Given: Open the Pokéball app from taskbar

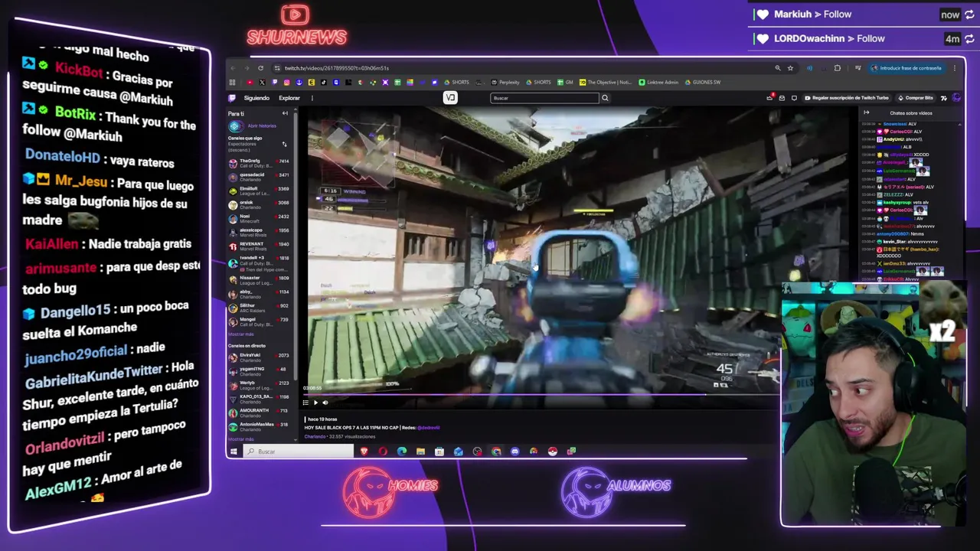Looking at the screenshot, I should click(x=553, y=452).
